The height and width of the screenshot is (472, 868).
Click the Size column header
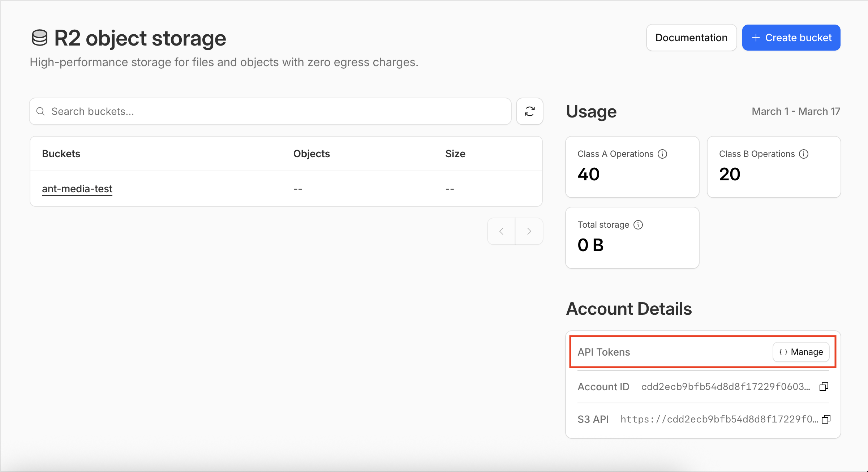455,154
